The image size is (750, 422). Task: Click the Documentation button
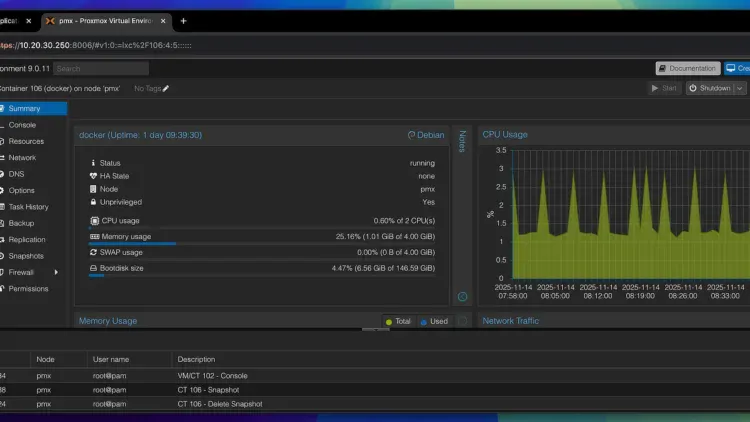coord(687,68)
